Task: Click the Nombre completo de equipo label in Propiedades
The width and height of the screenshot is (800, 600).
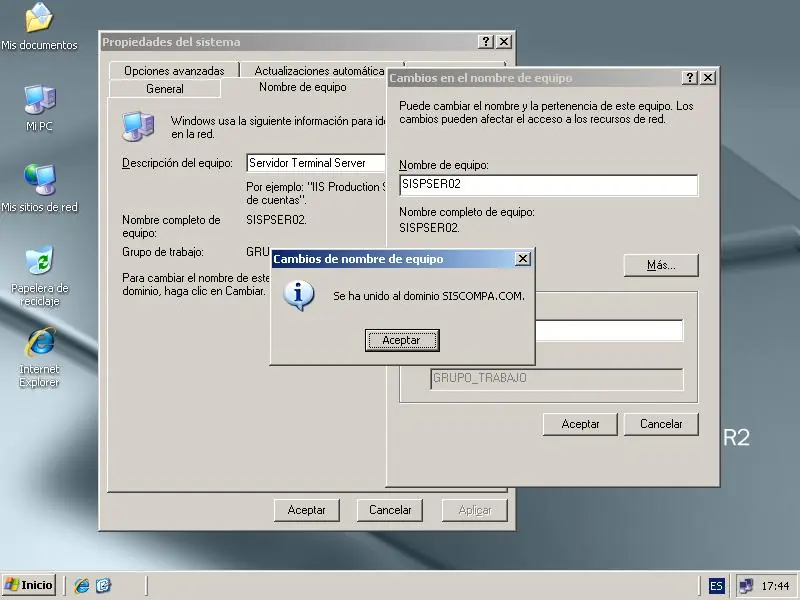Action: 171,227
